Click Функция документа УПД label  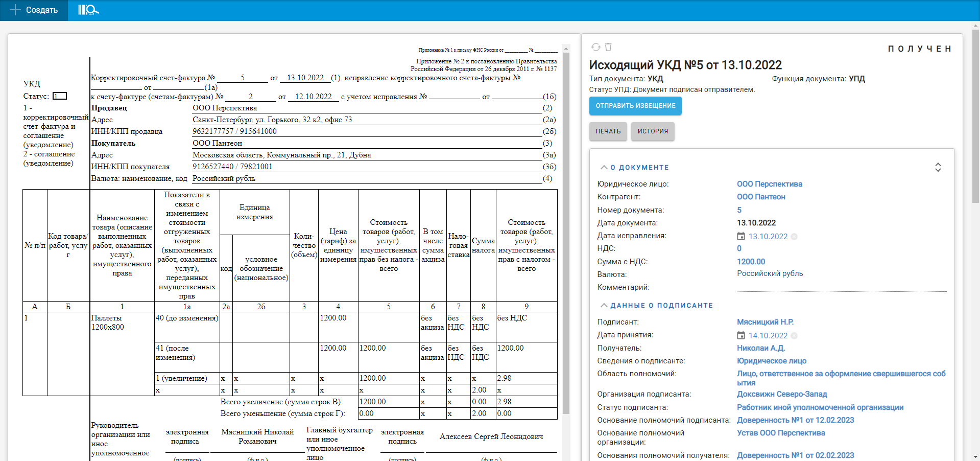[x=818, y=79]
